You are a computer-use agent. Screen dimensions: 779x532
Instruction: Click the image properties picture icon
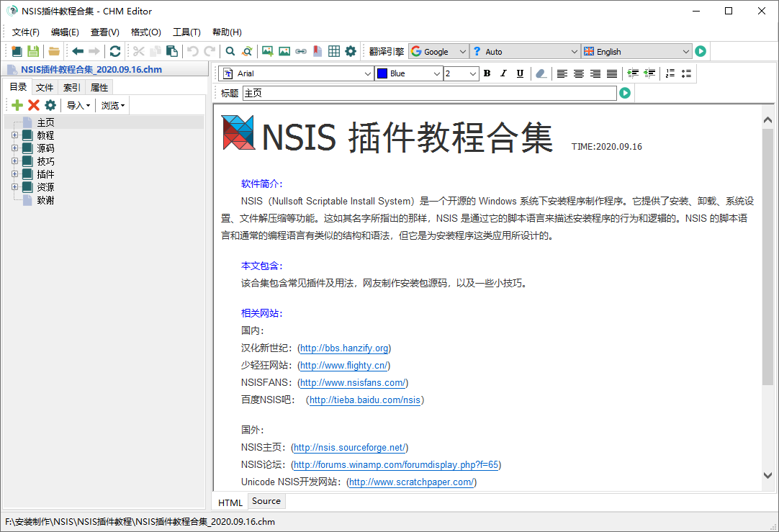[284, 51]
